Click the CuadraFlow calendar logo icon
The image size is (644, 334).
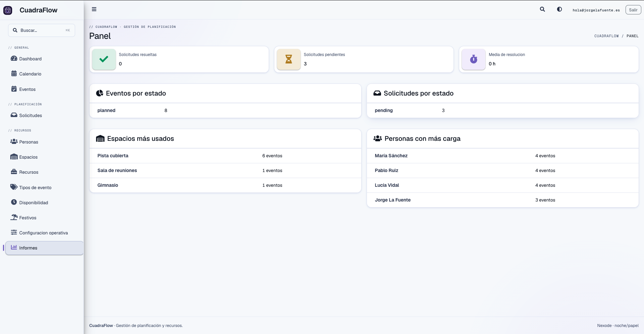8,10
